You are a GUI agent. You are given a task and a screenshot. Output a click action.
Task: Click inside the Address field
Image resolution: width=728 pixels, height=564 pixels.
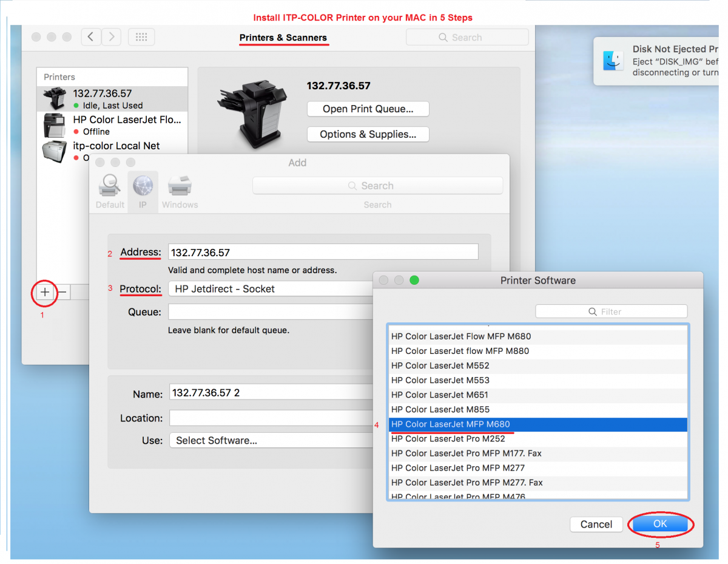[323, 253]
